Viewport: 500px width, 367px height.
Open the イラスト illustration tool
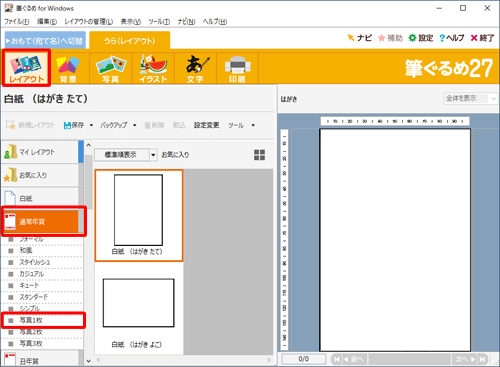point(153,68)
